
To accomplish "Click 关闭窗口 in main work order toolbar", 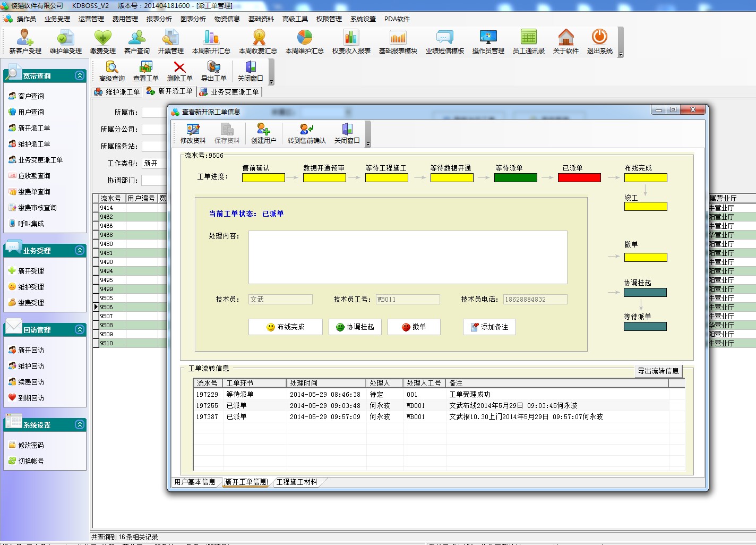I will point(251,71).
